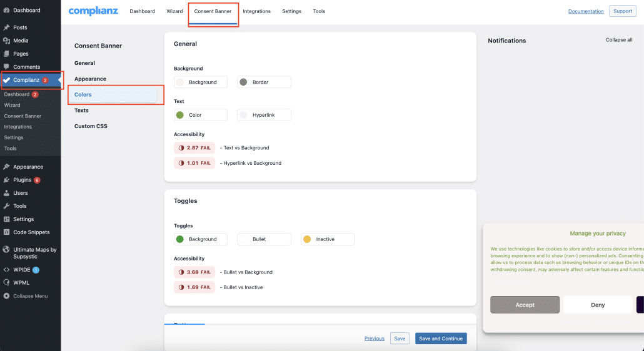Collapse all notifications
This screenshot has width=644, height=351.
(x=618, y=40)
